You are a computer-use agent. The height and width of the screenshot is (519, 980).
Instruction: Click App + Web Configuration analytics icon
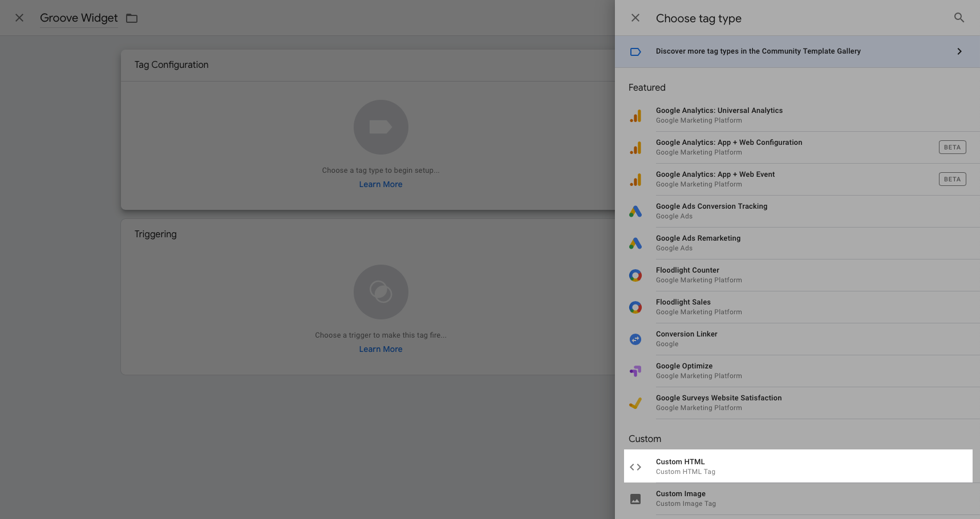click(635, 148)
